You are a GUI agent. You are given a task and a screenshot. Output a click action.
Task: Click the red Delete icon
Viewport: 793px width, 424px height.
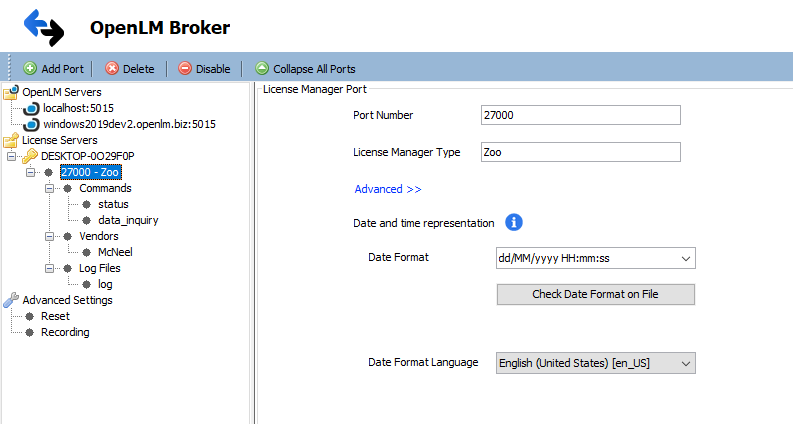[112, 69]
